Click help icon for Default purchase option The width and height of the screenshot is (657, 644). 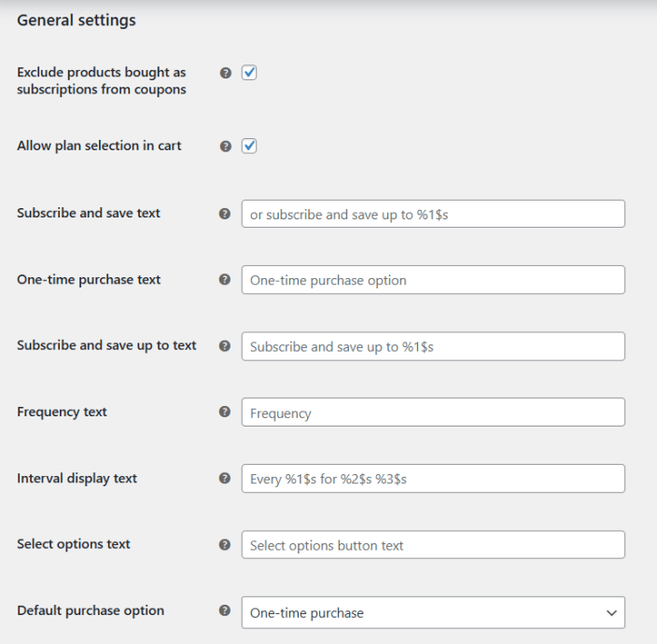click(225, 611)
